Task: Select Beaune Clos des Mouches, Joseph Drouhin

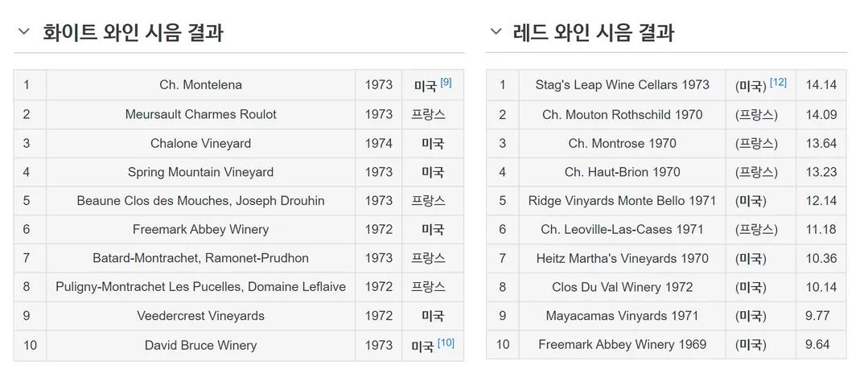Action: [x=200, y=201]
